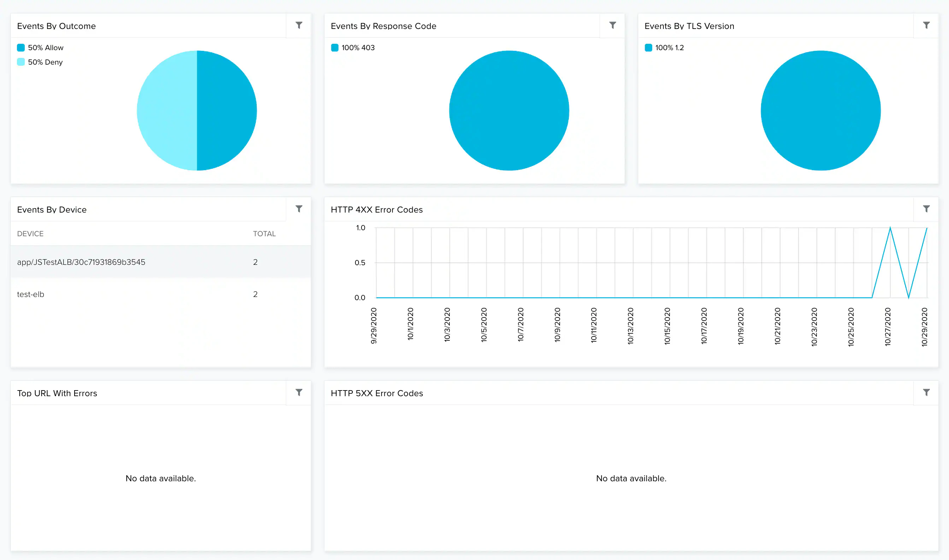Sort by the TOTAL column header
949x560 pixels.
(x=264, y=234)
